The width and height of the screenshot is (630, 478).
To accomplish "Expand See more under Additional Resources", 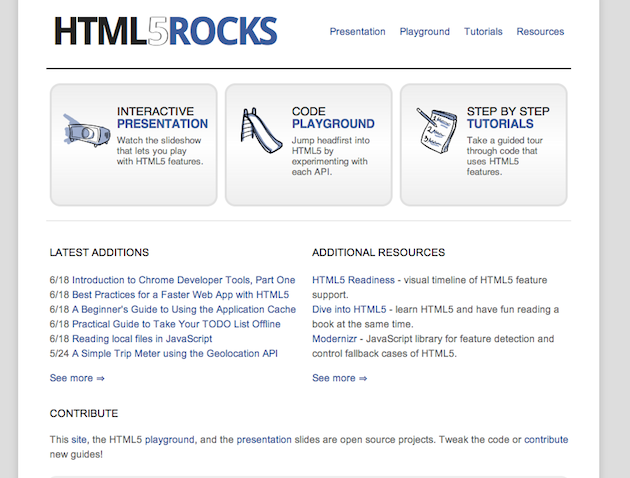I will click(x=340, y=378).
